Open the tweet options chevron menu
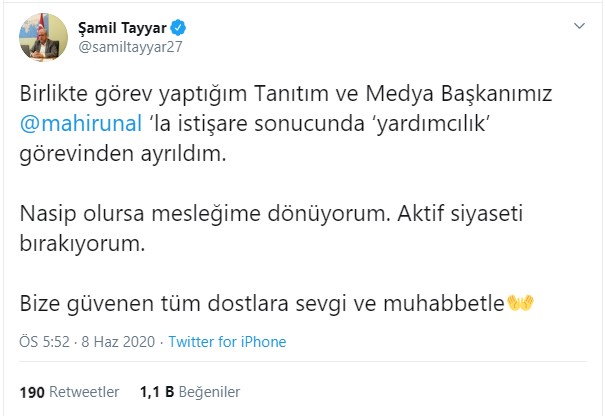Image resolution: width=605 pixels, height=416 pixels. coord(578,26)
